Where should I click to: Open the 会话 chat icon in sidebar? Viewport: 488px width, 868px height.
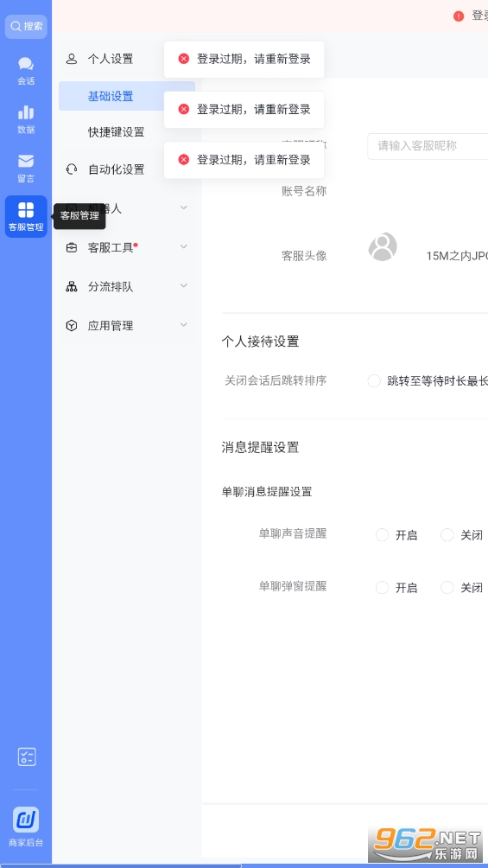(x=26, y=71)
